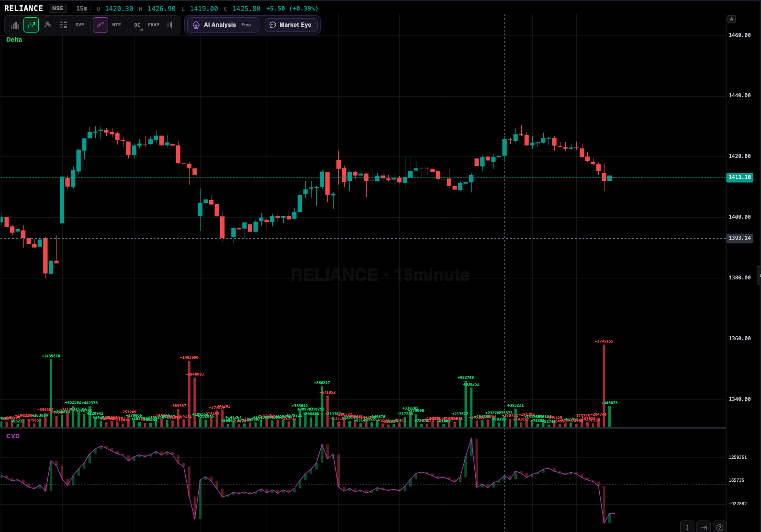
Task: Enable the SVP volume profile
Action: (x=79, y=25)
